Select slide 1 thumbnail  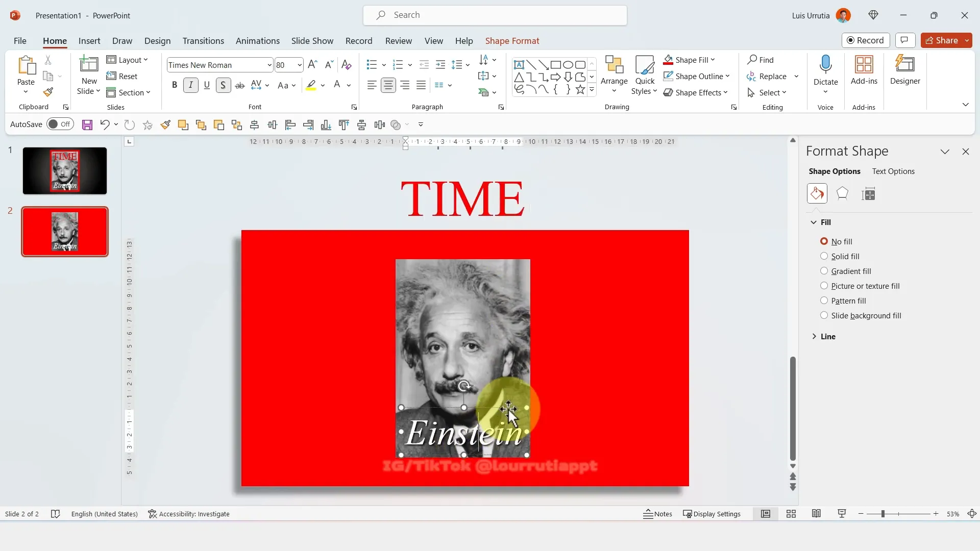click(65, 170)
